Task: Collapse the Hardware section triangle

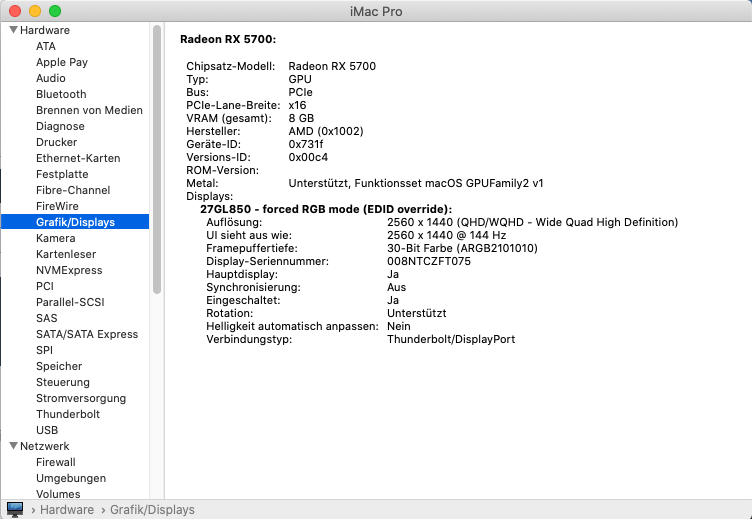Action: tap(13, 30)
